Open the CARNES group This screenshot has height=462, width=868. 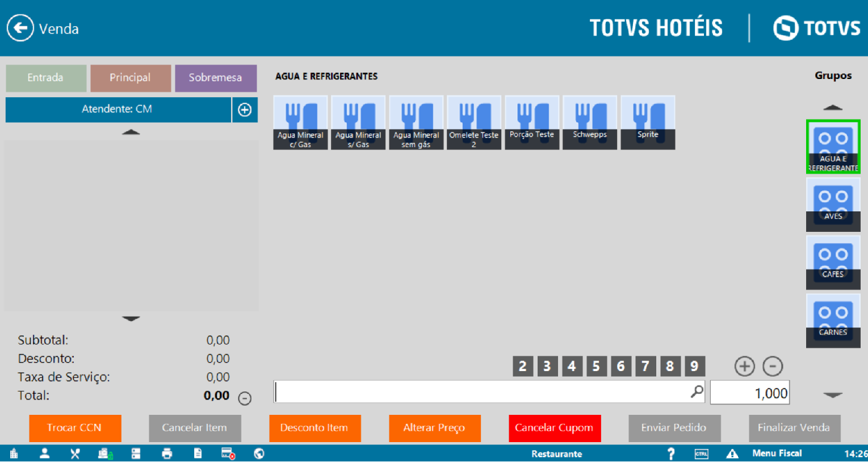pyautogui.click(x=833, y=321)
